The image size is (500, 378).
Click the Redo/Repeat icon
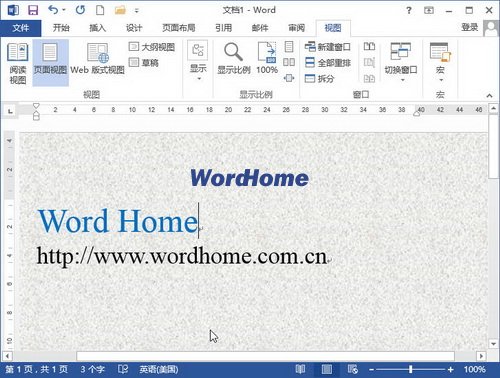tap(80, 10)
